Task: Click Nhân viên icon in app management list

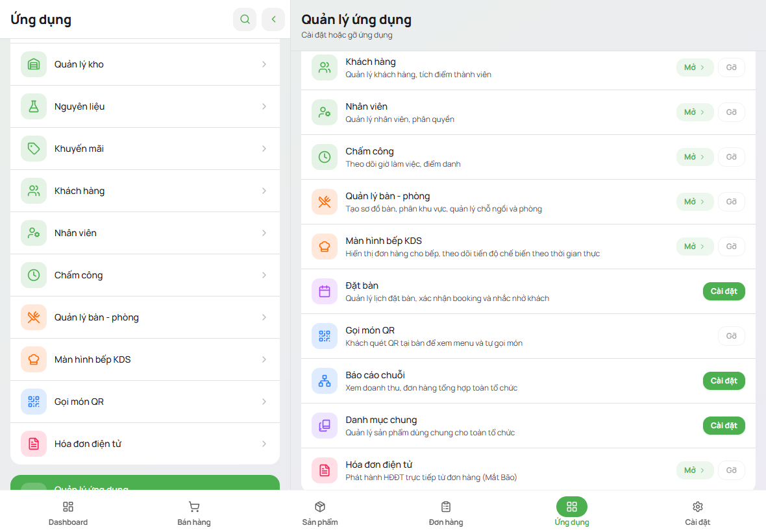Action: click(x=325, y=112)
